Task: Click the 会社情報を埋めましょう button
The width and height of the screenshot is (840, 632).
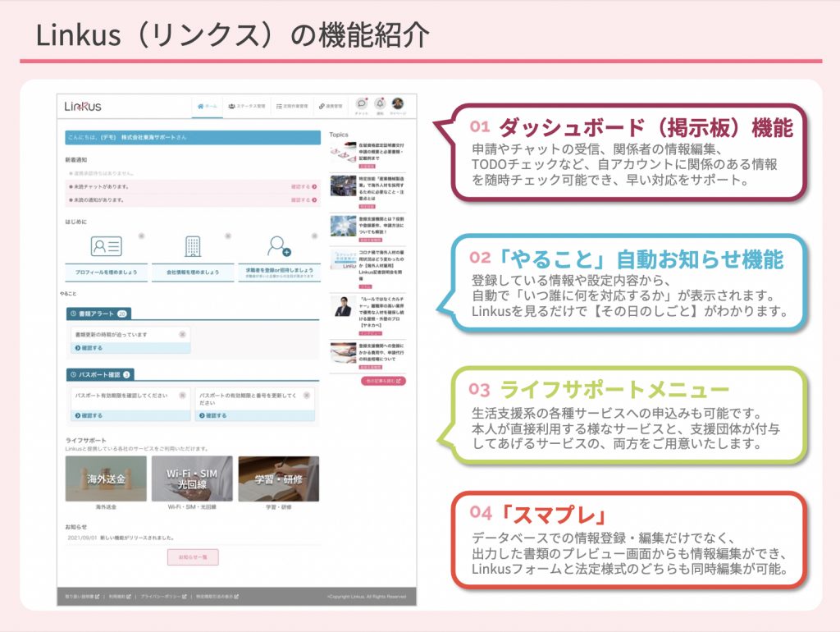Action: coord(193,272)
